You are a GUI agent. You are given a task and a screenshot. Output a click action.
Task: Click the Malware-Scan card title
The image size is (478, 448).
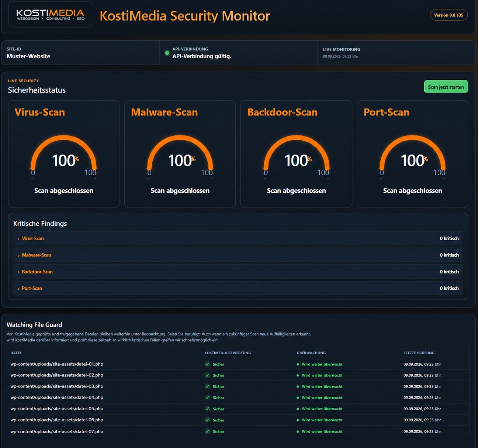[164, 112]
